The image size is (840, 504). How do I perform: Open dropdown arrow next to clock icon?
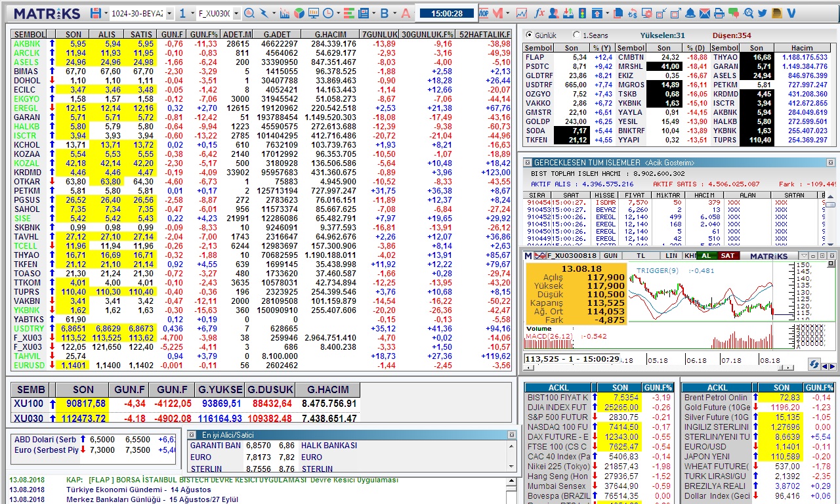(338, 13)
